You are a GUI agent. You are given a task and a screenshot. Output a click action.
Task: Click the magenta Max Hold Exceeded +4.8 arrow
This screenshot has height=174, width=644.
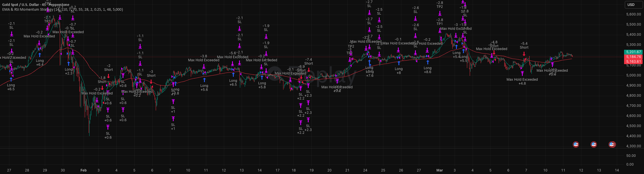522,74
